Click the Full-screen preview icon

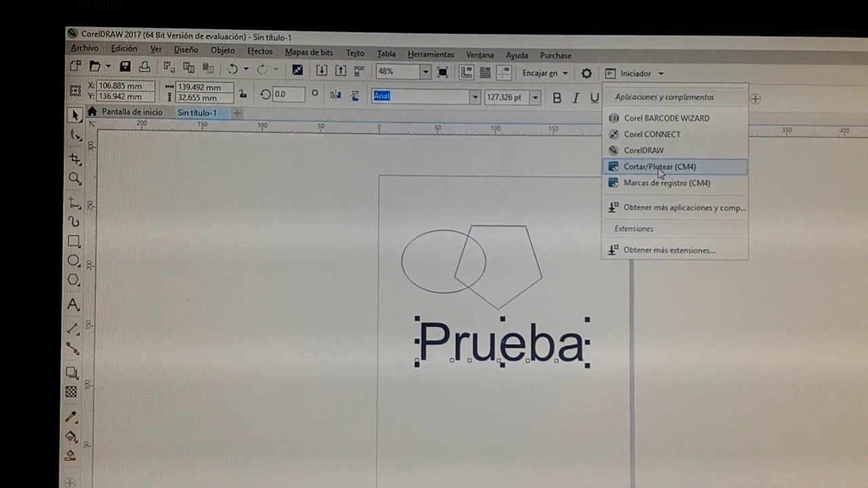(443, 72)
